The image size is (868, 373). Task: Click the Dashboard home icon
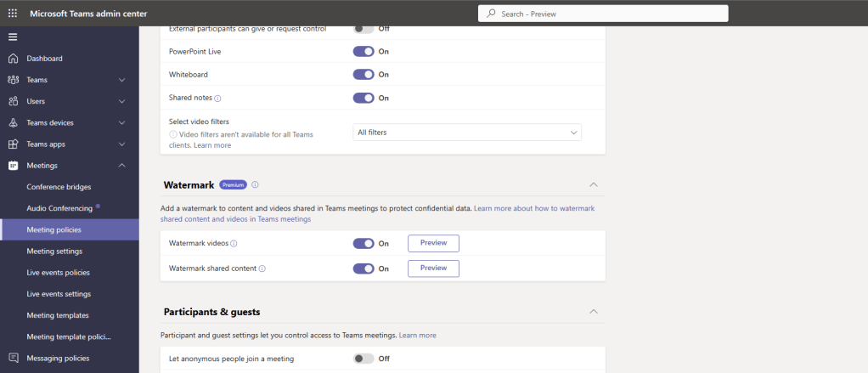tap(13, 59)
